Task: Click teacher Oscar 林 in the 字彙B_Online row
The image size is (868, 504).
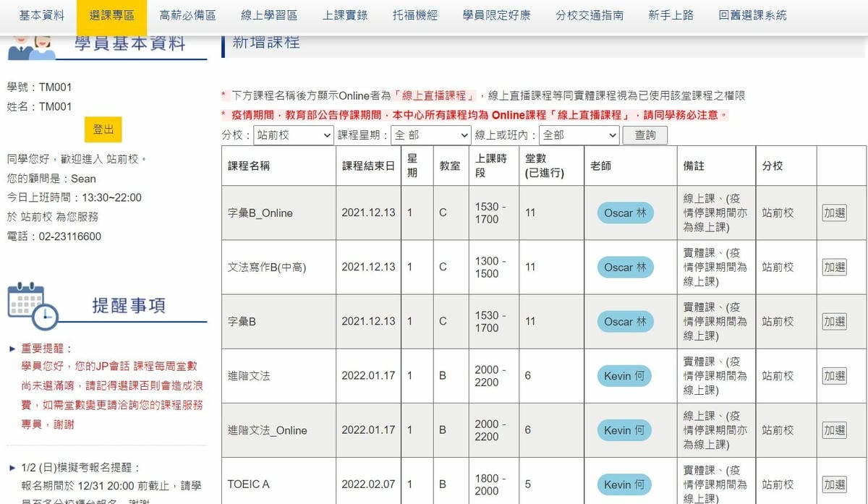Action: (x=625, y=213)
